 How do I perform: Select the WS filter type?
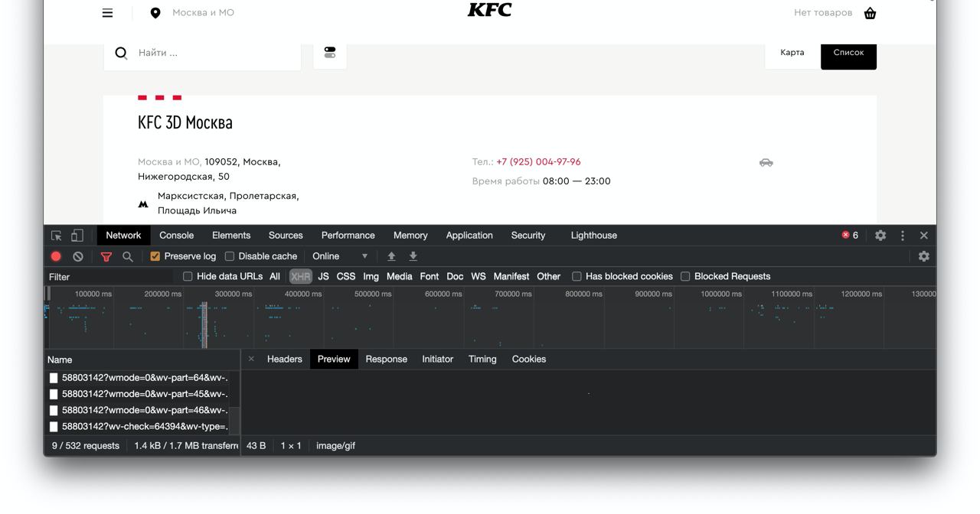479,276
